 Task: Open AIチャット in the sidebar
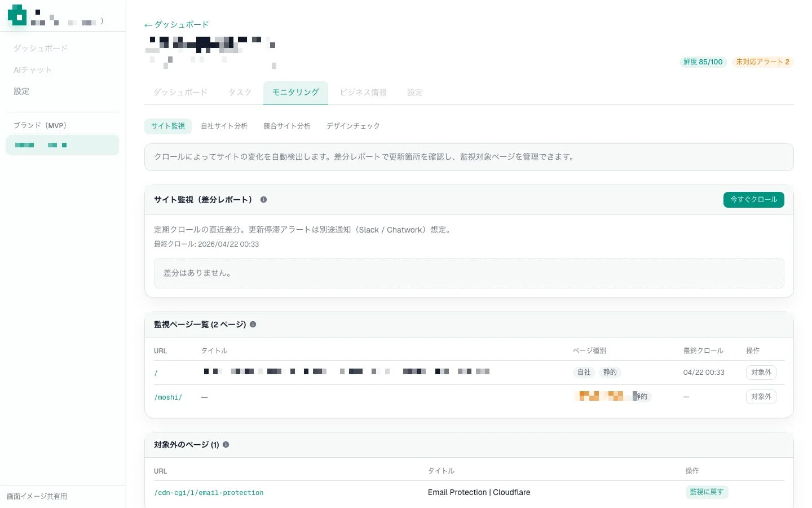(33, 70)
